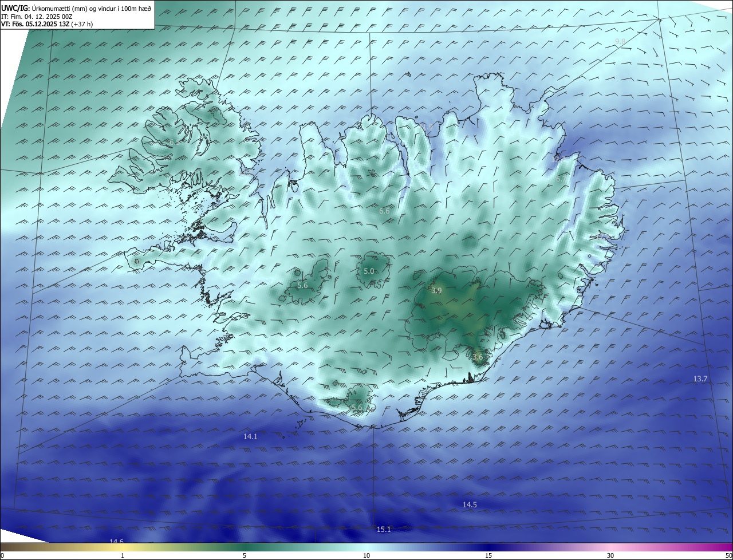Click the 5.0 value on Hofsjökull glacier
This screenshot has height=560, width=733.
pyautogui.click(x=369, y=271)
